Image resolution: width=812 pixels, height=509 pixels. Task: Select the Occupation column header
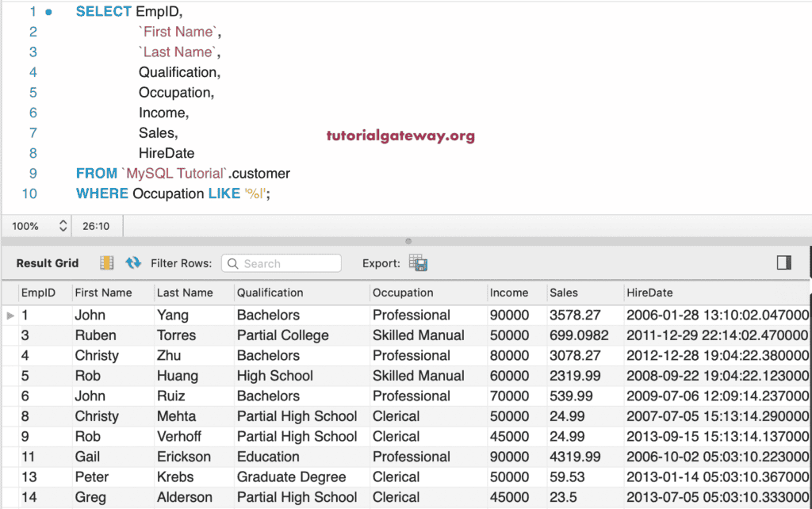403,293
